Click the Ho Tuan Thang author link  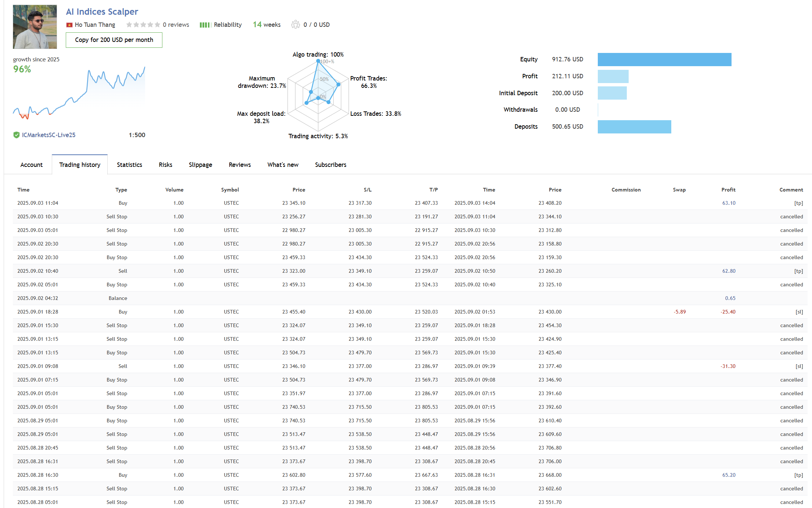pos(95,25)
